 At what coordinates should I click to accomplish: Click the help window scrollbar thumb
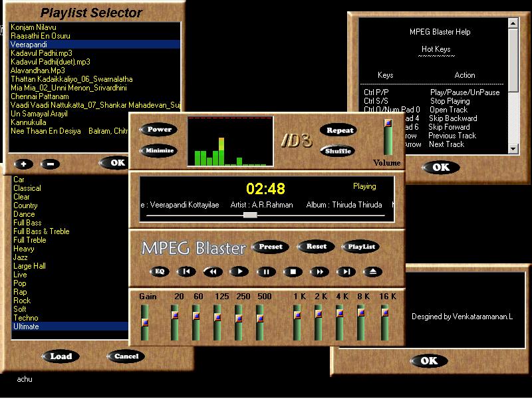[513, 60]
